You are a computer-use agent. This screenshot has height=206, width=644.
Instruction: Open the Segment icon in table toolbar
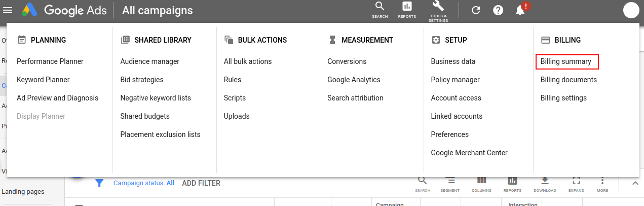click(450, 185)
